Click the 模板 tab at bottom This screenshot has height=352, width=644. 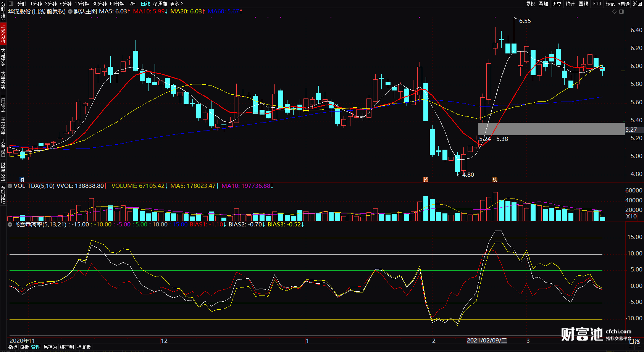(24, 347)
